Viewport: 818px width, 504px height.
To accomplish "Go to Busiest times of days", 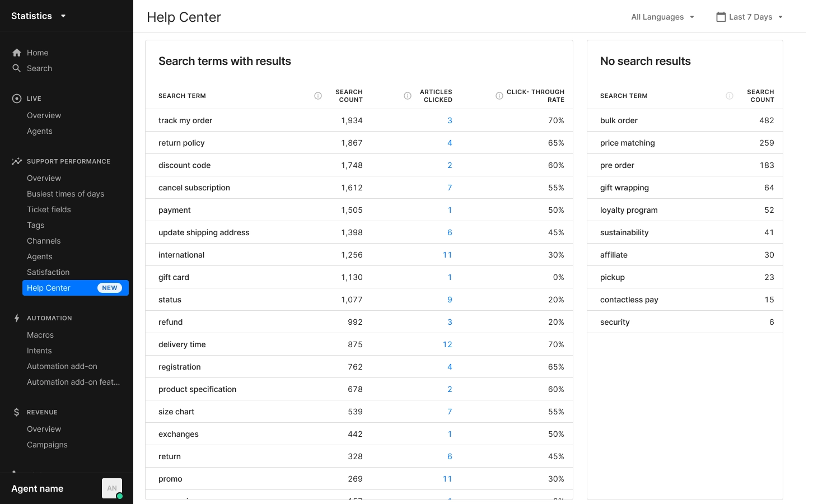I will pyautogui.click(x=66, y=194).
